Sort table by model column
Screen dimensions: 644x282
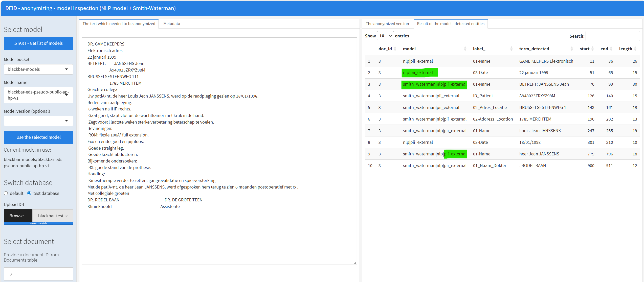[x=435, y=49]
